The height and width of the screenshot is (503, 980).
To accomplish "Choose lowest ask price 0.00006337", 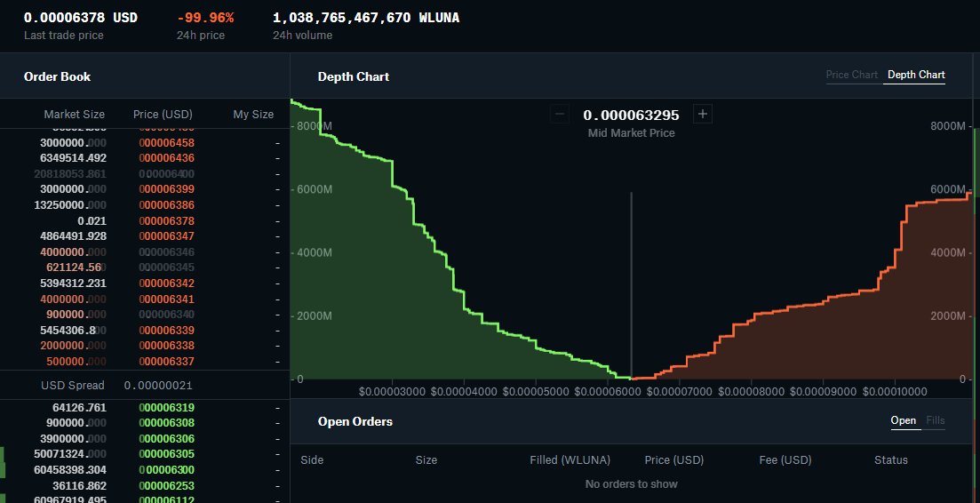I will [x=166, y=362].
